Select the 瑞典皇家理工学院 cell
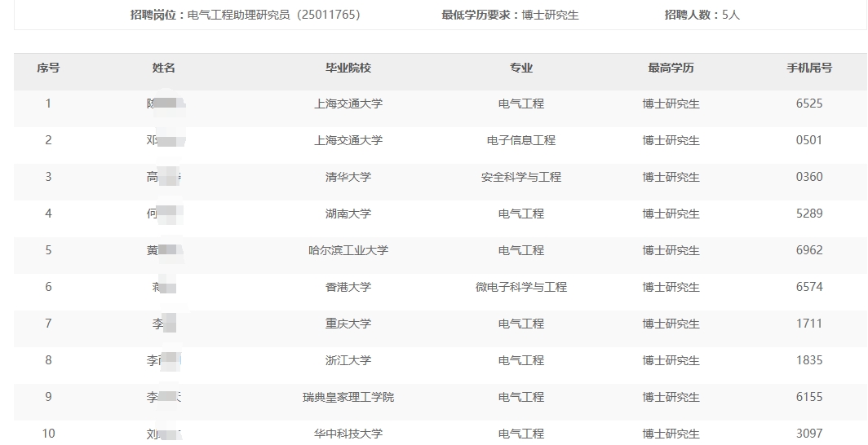 (x=348, y=397)
